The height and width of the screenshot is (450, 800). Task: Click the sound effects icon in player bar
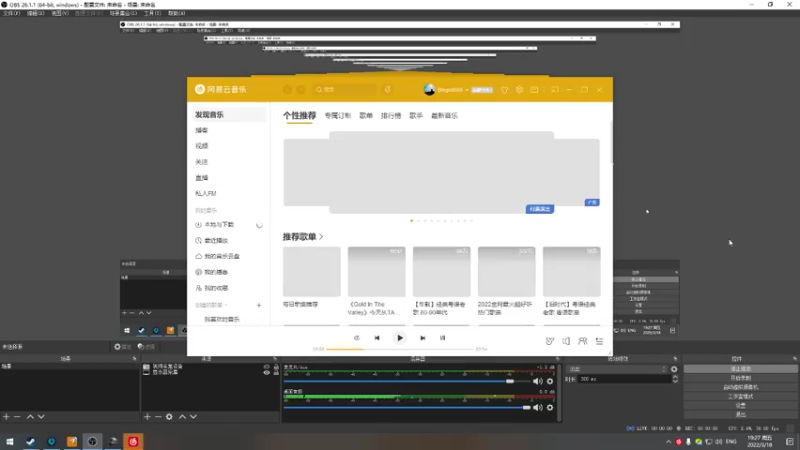(x=549, y=341)
